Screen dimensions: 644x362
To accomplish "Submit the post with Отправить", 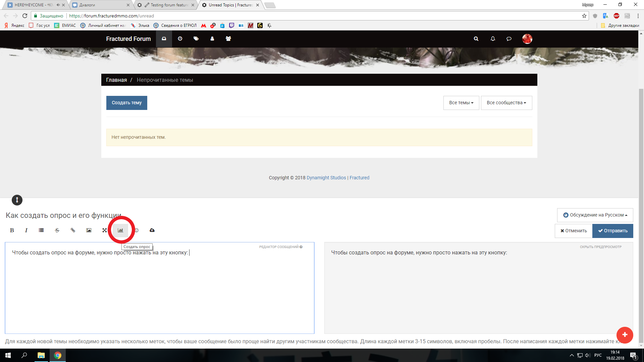I will click(613, 231).
